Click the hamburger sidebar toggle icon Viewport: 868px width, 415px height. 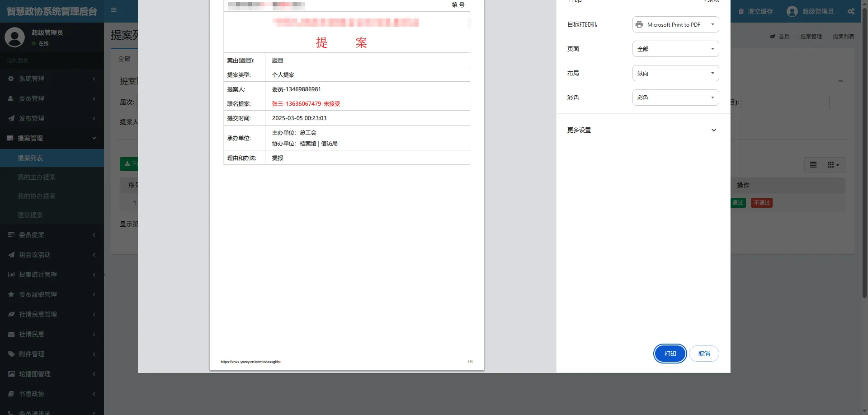click(113, 10)
